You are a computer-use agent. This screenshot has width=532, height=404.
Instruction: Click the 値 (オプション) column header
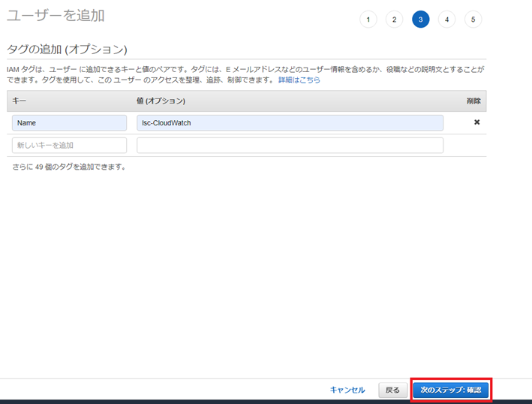(161, 101)
